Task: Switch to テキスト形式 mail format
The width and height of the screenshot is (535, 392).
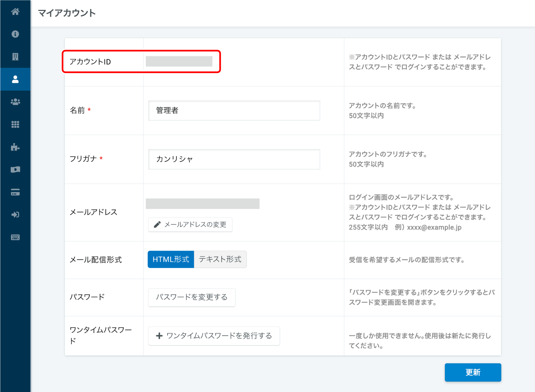Action: point(220,259)
